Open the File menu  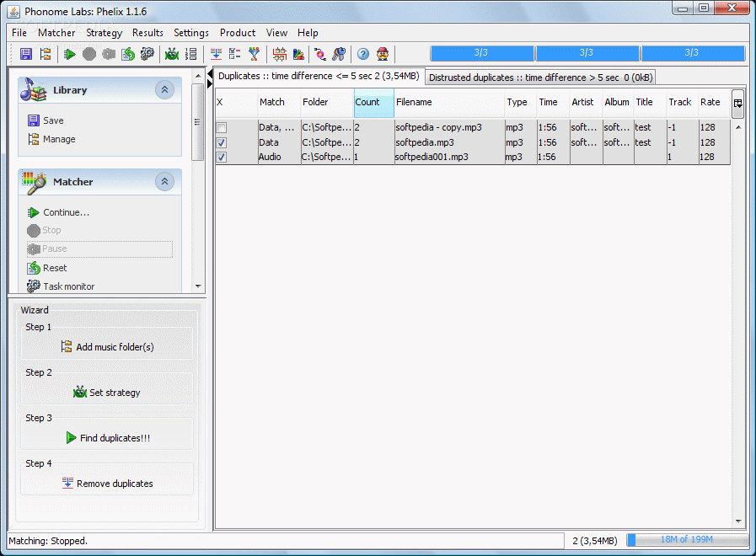point(19,33)
